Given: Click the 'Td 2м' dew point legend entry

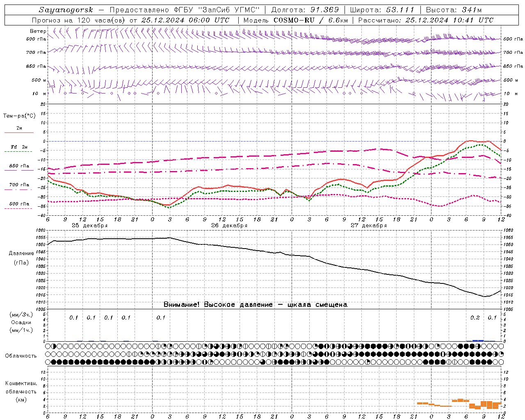Looking at the screenshot, I should 19,147.
